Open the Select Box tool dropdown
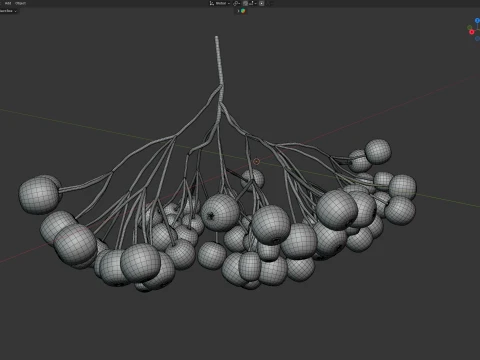This screenshot has width=480, height=360. pos(8,11)
